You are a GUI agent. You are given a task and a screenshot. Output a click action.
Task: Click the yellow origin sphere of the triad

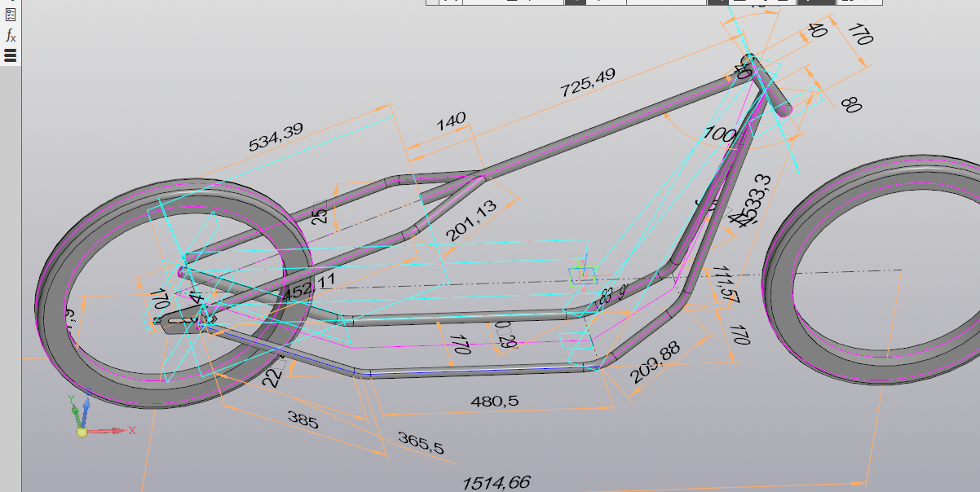pyautogui.click(x=82, y=432)
